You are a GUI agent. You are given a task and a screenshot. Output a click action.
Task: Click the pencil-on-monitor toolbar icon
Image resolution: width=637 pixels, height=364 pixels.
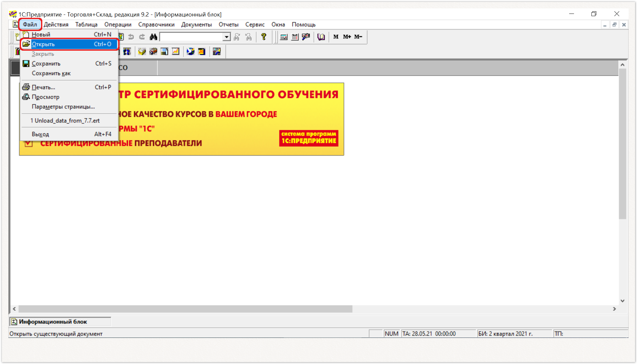306,37
